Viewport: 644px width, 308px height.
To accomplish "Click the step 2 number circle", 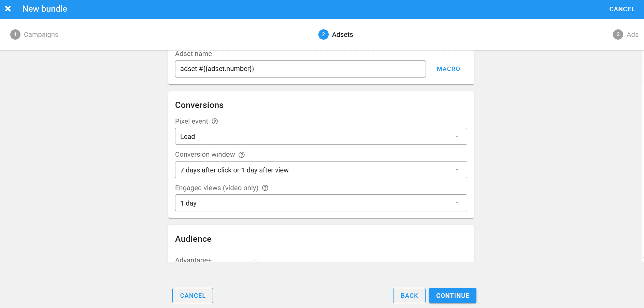I will 323,34.
